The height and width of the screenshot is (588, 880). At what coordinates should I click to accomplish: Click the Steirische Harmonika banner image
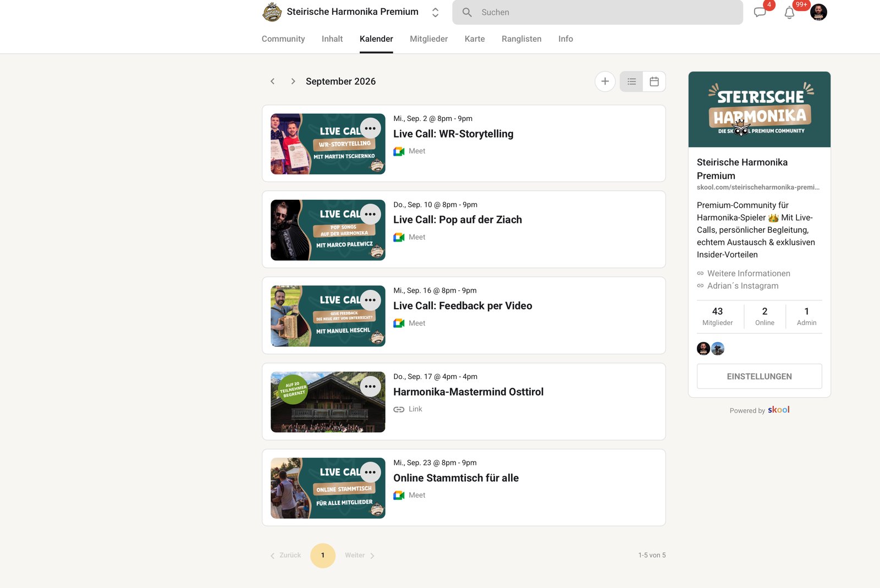coord(760,109)
